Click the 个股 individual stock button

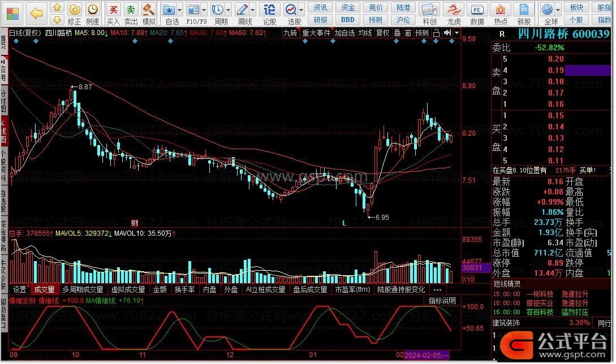(576, 20)
